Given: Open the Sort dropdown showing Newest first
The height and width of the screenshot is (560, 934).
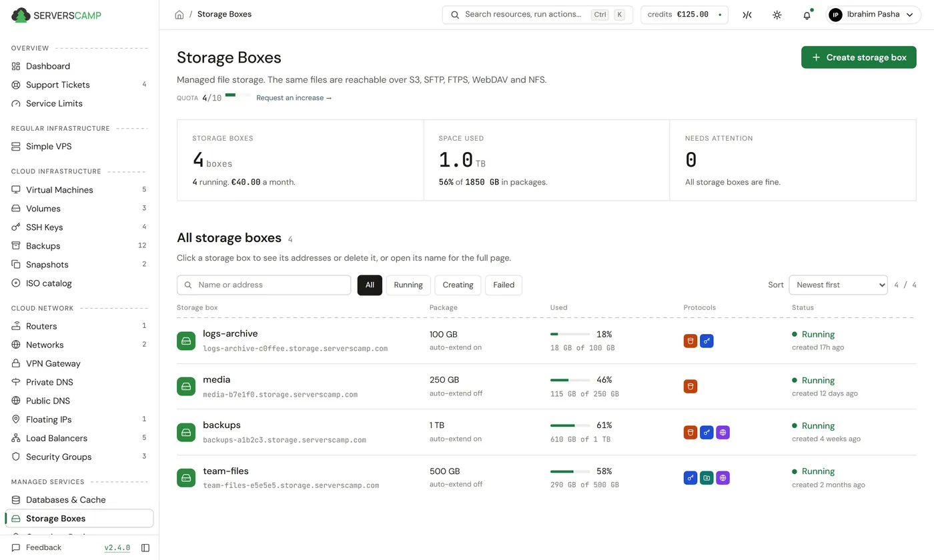Looking at the screenshot, I should pyautogui.click(x=838, y=285).
